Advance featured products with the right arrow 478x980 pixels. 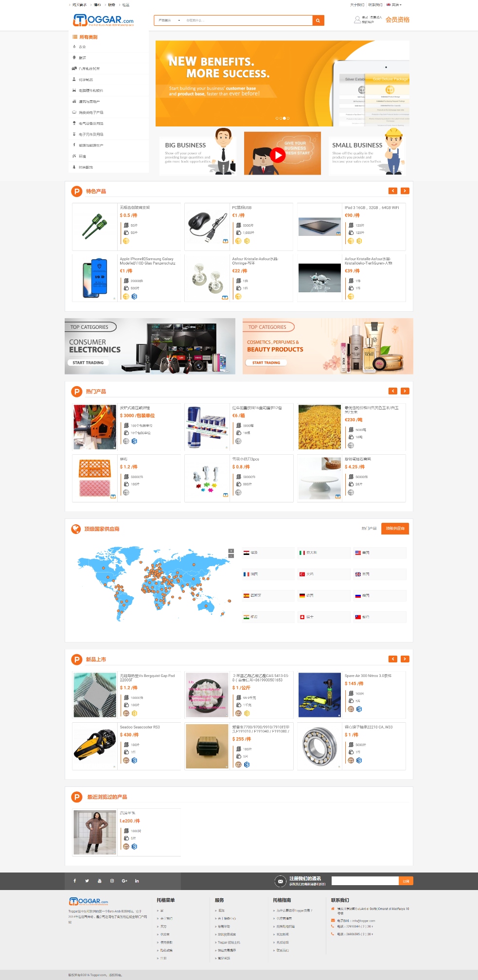(x=405, y=191)
